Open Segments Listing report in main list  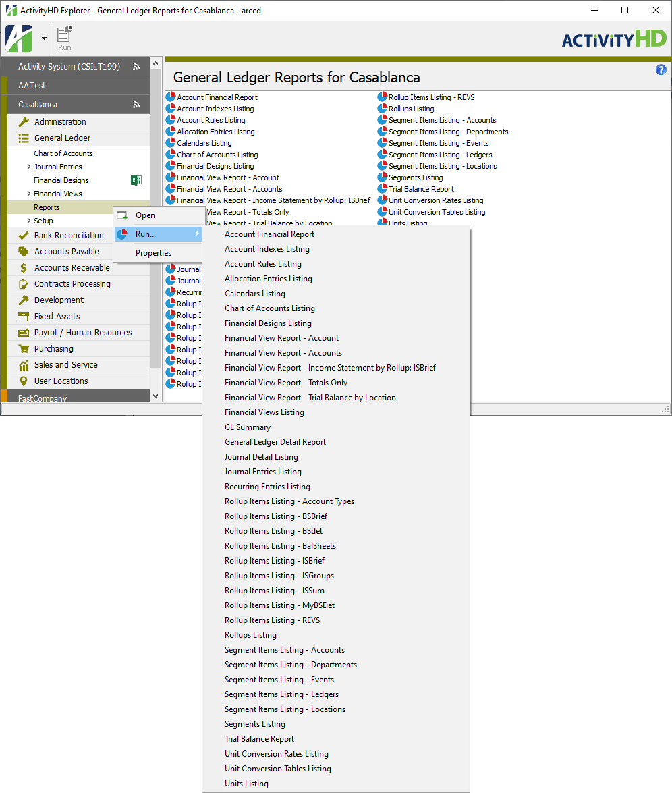pos(415,177)
